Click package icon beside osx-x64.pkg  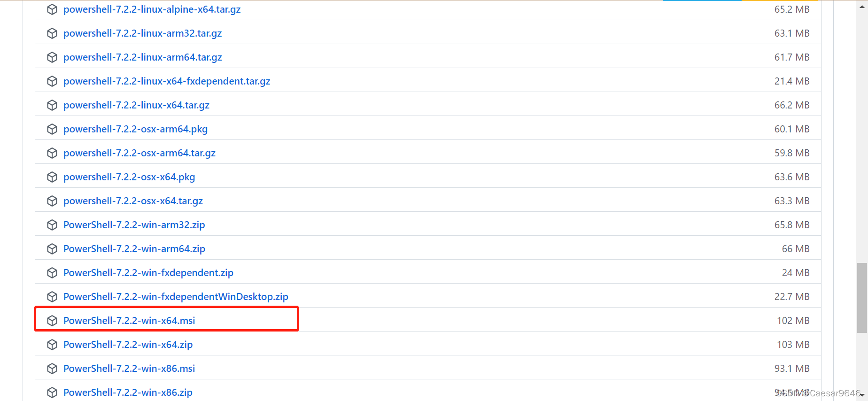coord(52,177)
